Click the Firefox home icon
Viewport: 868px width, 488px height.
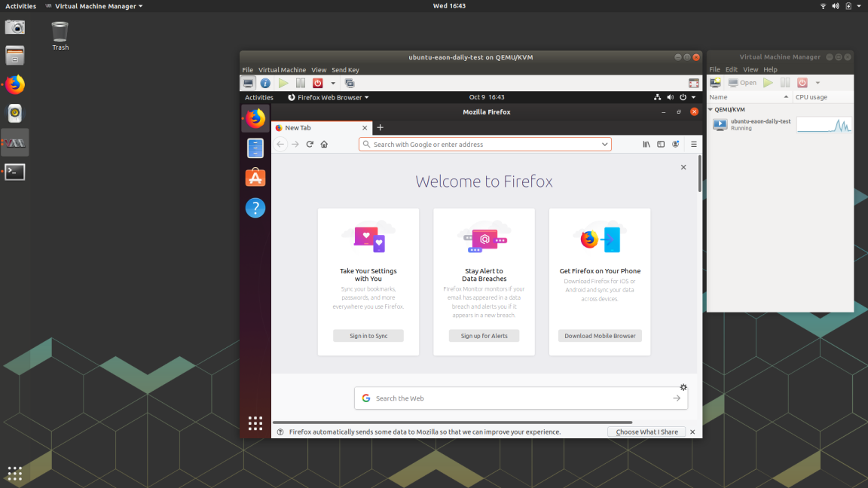[x=324, y=144]
